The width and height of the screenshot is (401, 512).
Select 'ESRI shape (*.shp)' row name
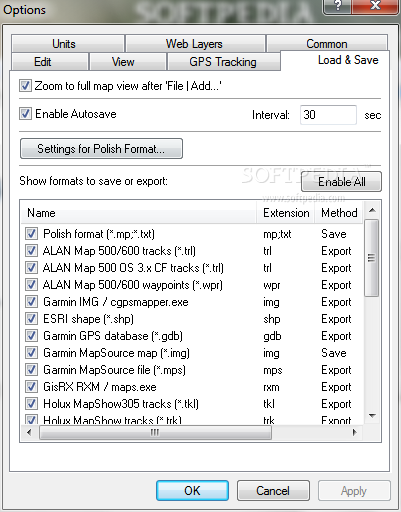[x=88, y=319]
